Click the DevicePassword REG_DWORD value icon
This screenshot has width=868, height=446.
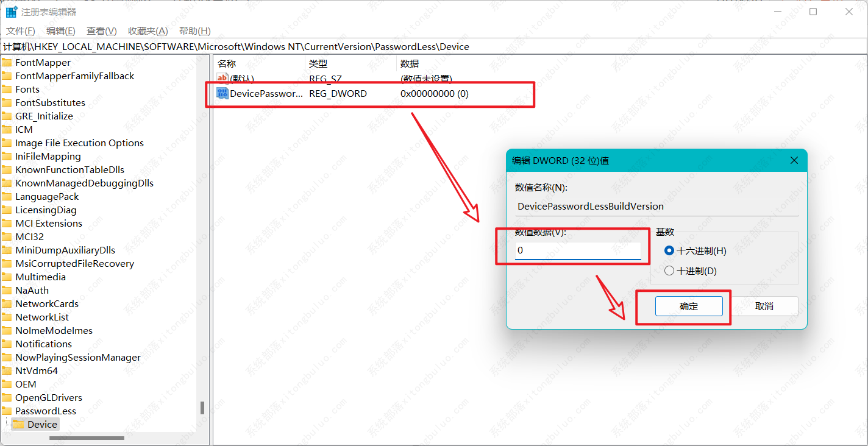pos(222,93)
